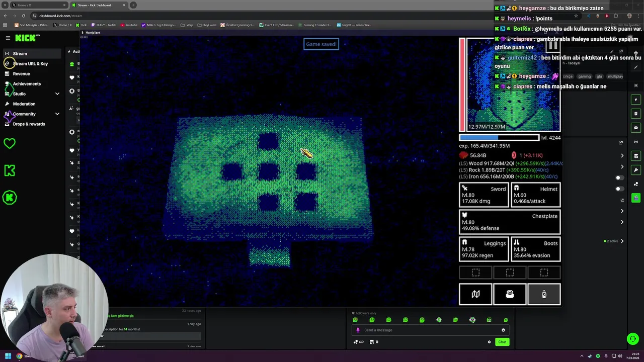Click the blue experience progress bar
The height and width of the screenshot is (362, 644).
click(x=499, y=137)
